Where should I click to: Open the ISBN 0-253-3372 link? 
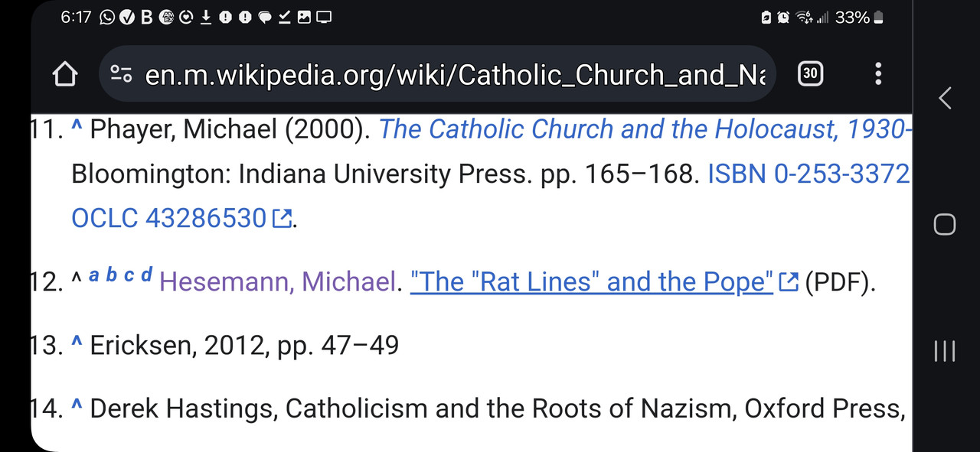pyautogui.click(x=809, y=174)
